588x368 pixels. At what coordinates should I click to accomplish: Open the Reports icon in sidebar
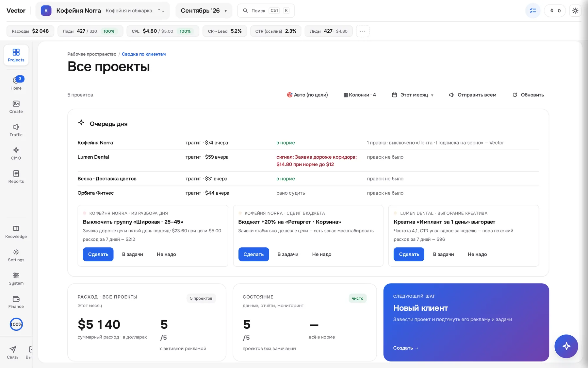tap(16, 173)
